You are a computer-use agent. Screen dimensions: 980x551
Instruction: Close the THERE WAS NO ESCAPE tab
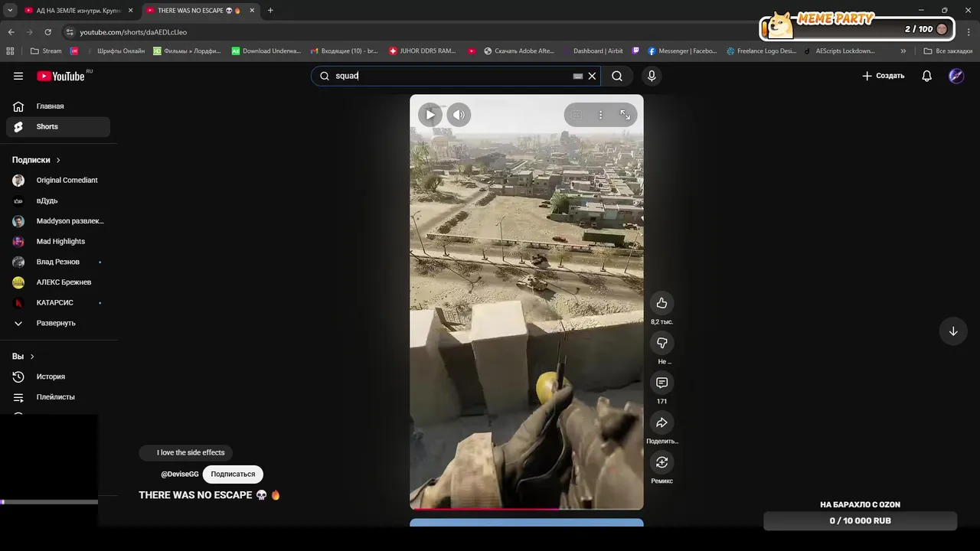click(252, 11)
